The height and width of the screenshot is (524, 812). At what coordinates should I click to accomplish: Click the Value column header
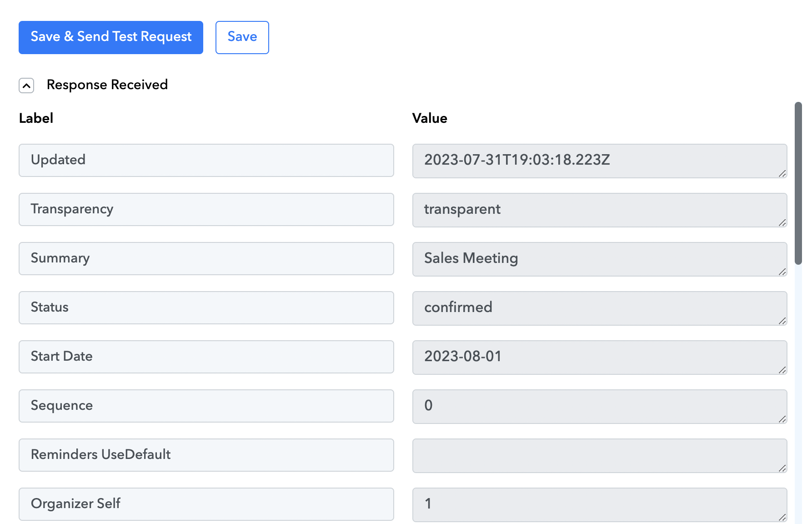click(430, 118)
